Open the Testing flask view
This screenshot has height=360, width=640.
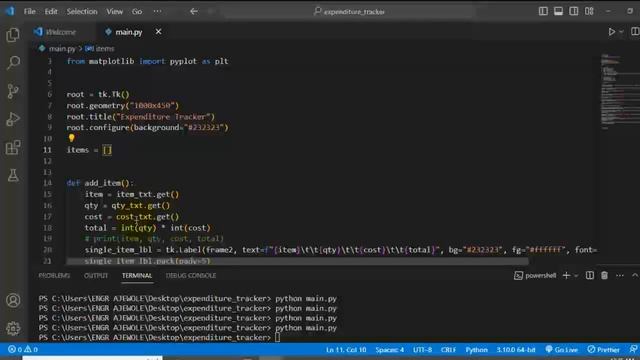coord(13,176)
